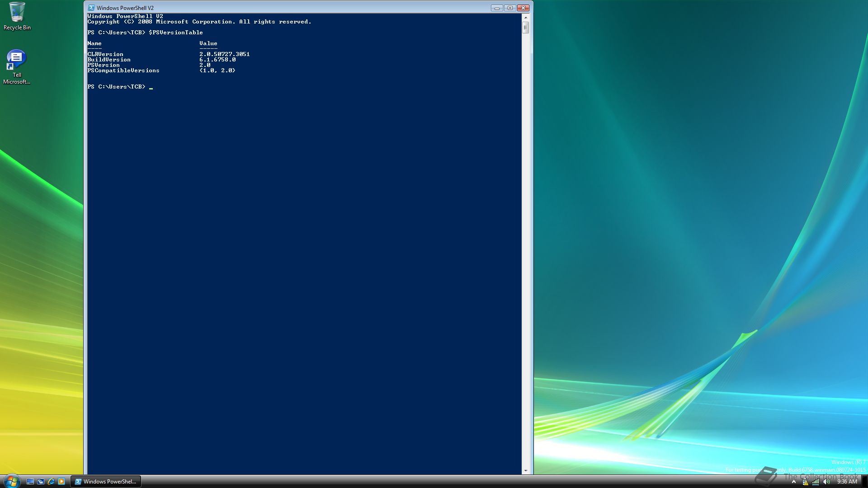
Task: Click the PSVersion value "2.0"
Action: 205,65
